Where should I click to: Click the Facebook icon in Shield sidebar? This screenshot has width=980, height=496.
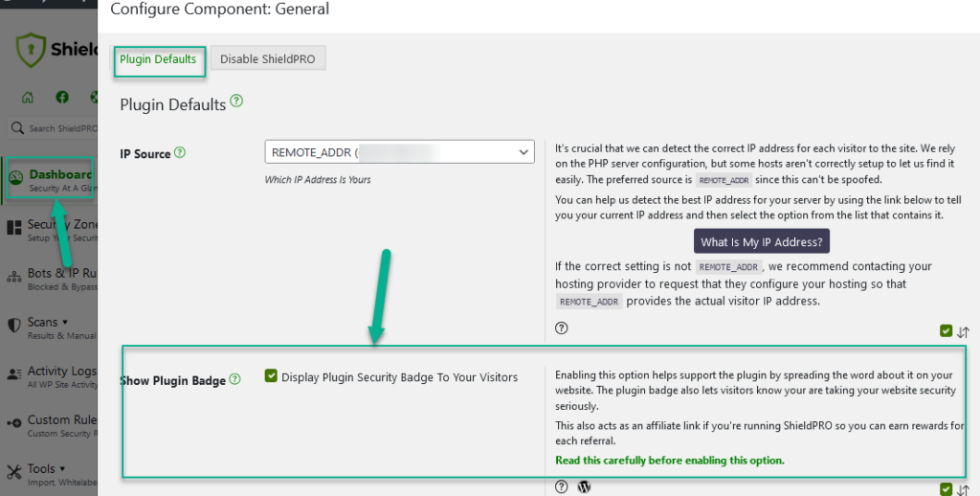tap(62, 98)
